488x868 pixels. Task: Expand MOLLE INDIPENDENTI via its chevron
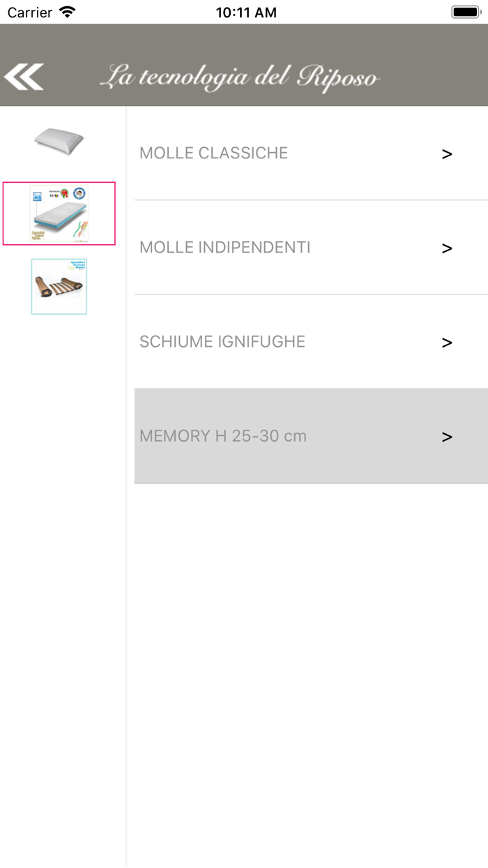click(447, 248)
